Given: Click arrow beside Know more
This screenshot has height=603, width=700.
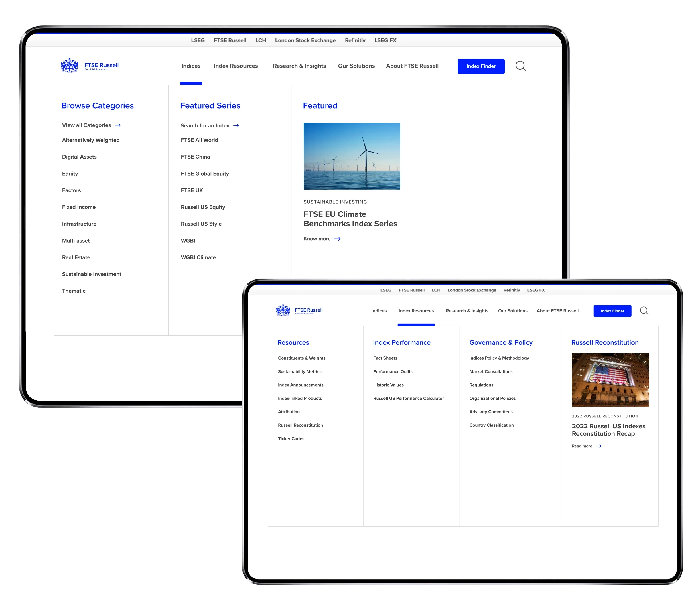Looking at the screenshot, I should (337, 239).
